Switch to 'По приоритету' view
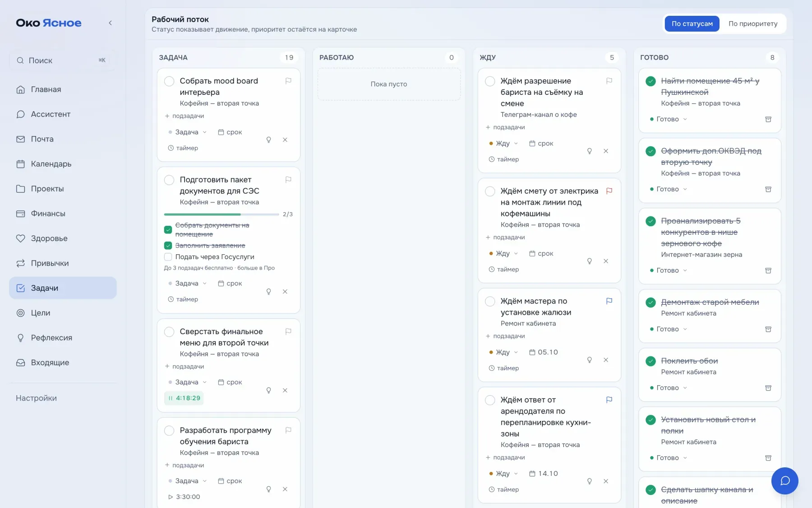 click(753, 24)
